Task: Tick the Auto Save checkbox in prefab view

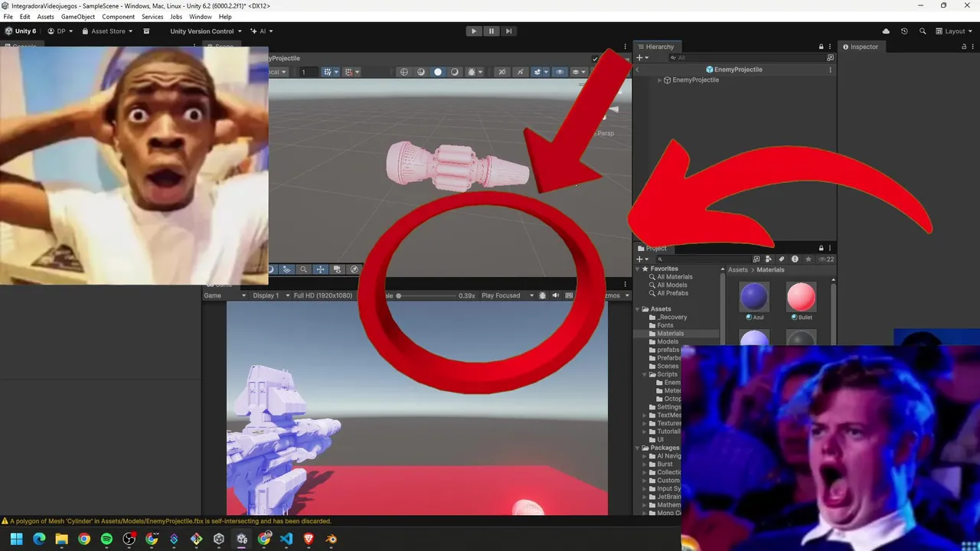Action: (595, 58)
